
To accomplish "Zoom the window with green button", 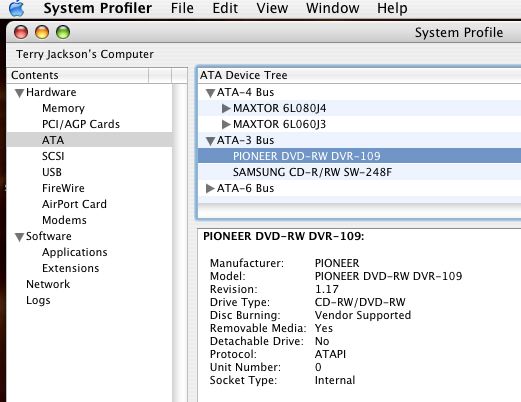I will (x=63, y=32).
